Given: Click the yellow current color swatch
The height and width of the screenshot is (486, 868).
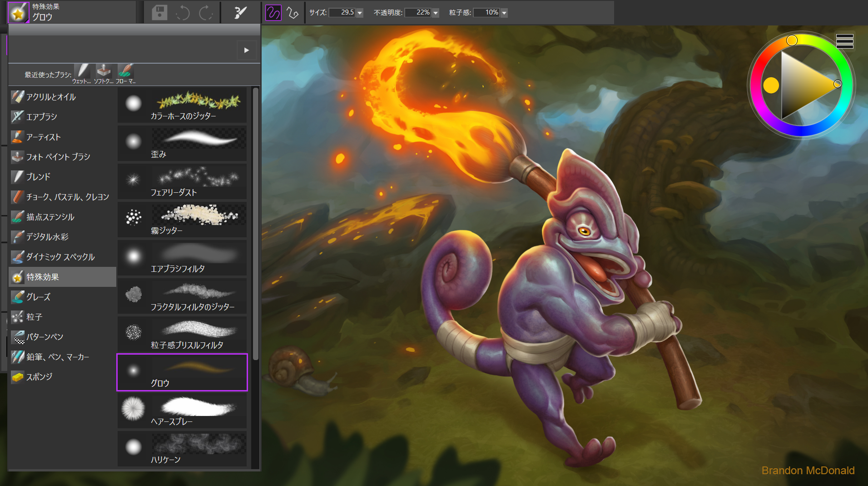Looking at the screenshot, I should pos(771,85).
